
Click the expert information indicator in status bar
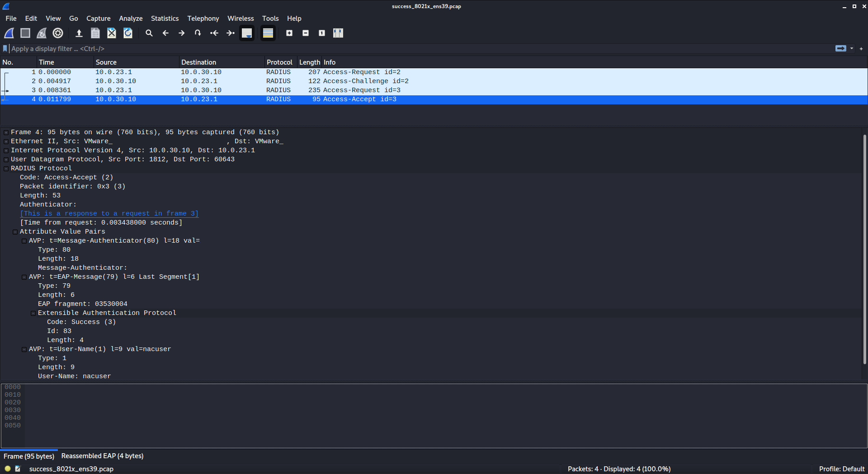8,469
